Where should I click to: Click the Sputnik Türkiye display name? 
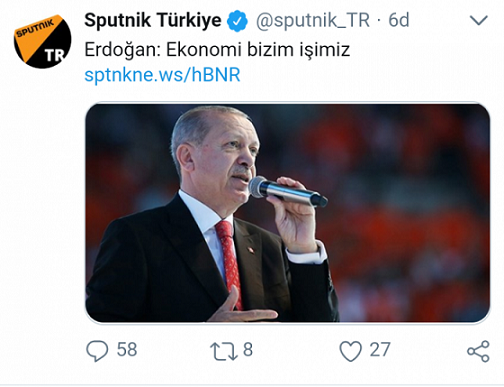pos(153,21)
